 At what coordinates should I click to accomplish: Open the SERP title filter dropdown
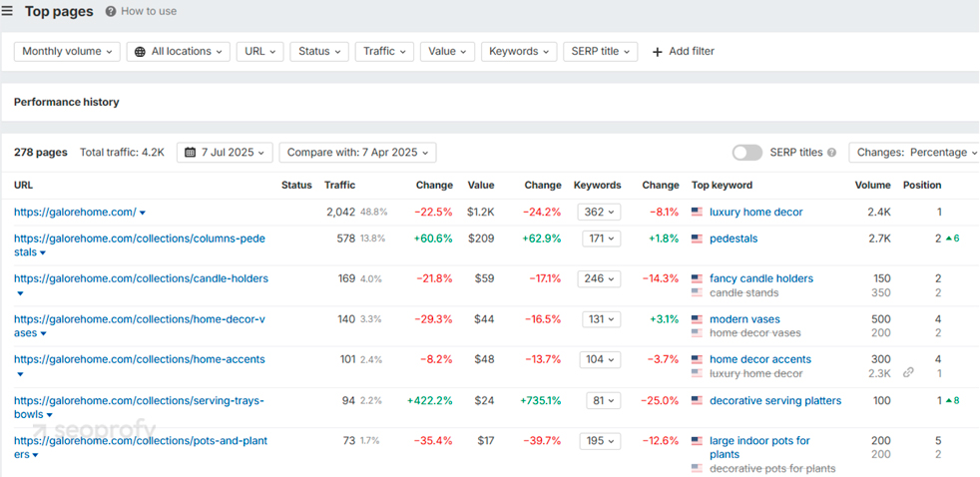point(601,51)
